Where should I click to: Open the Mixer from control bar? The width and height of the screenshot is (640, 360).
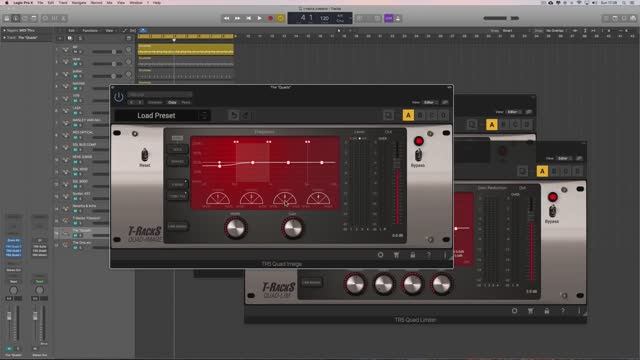click(x=54, y=18)
